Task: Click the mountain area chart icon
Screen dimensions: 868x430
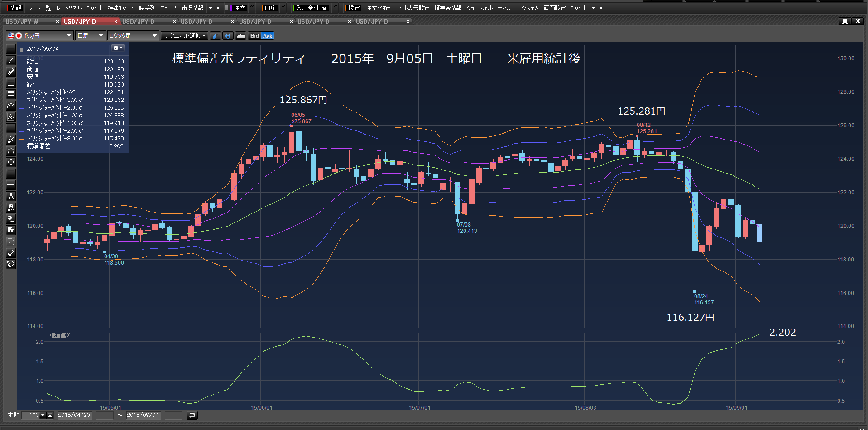Action: pos(240,36)
